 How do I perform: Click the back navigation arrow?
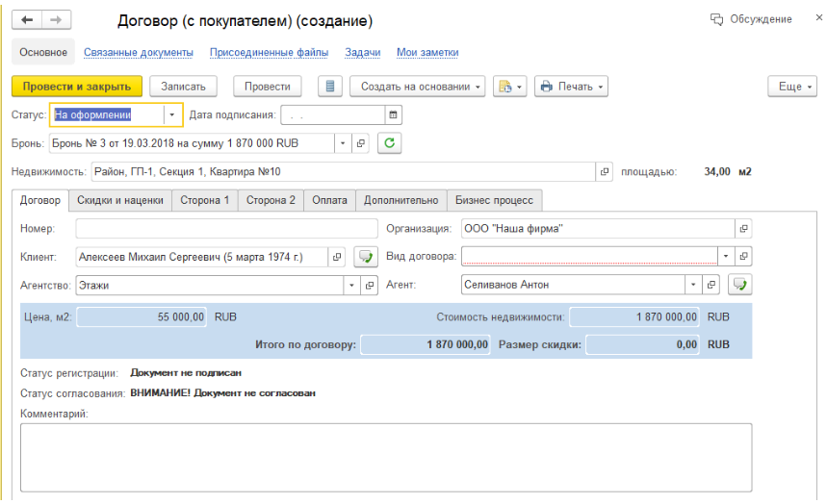click(x=26, y=20)
